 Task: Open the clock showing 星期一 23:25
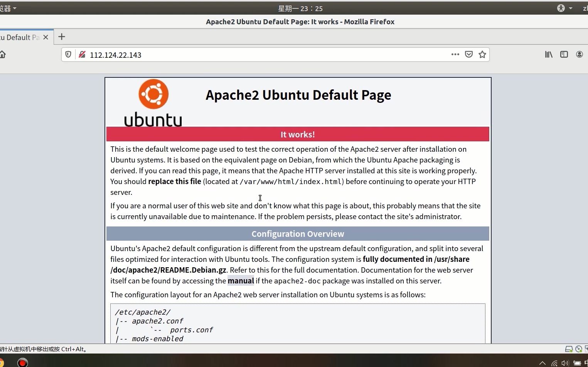[300, 8]
